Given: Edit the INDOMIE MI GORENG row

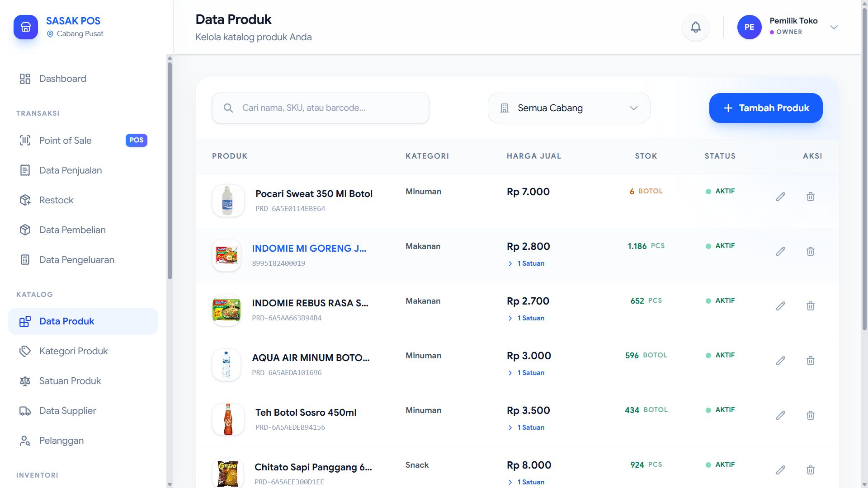Looking at the screenshot, I should point(780,251).
